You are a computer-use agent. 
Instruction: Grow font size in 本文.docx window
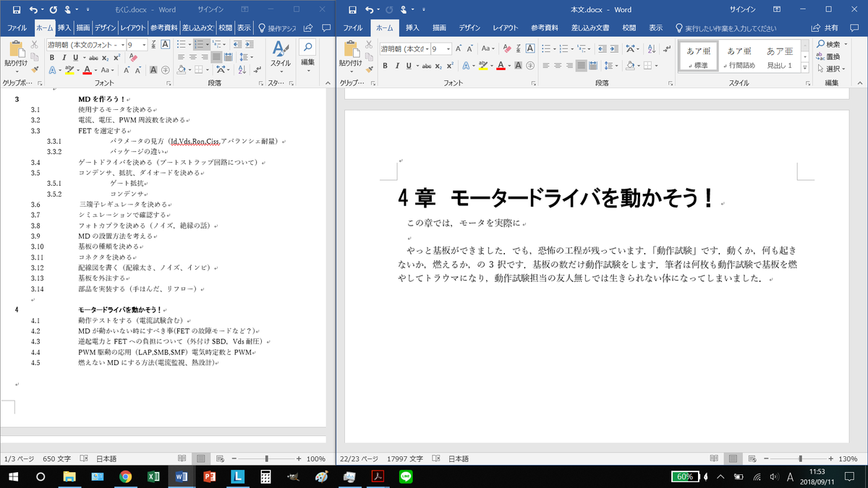pos(459,48)
